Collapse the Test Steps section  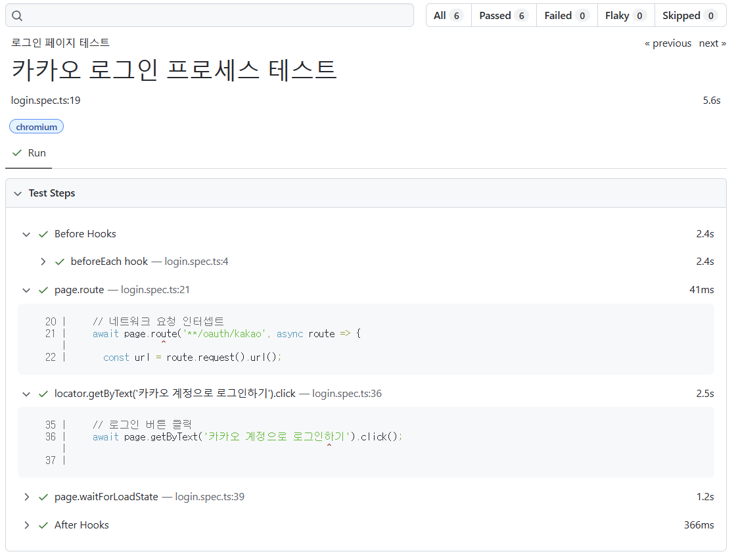coord(18,193)
